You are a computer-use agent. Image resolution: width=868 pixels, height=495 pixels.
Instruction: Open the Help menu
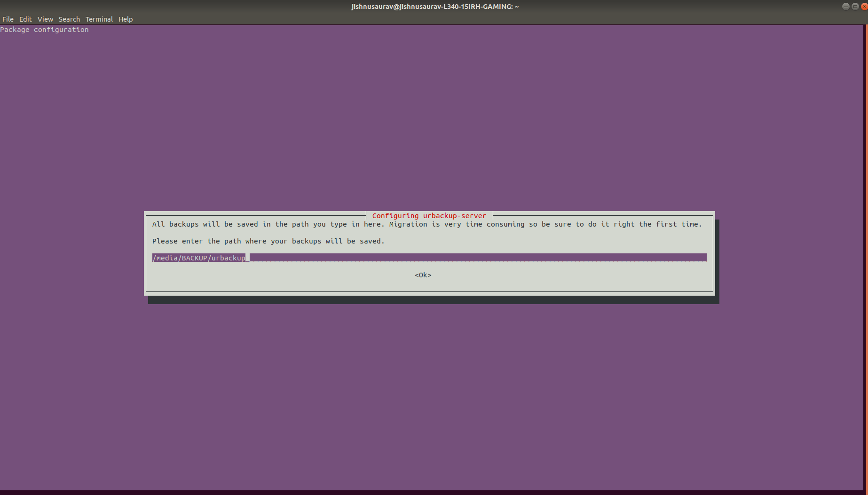click(126, 19)
